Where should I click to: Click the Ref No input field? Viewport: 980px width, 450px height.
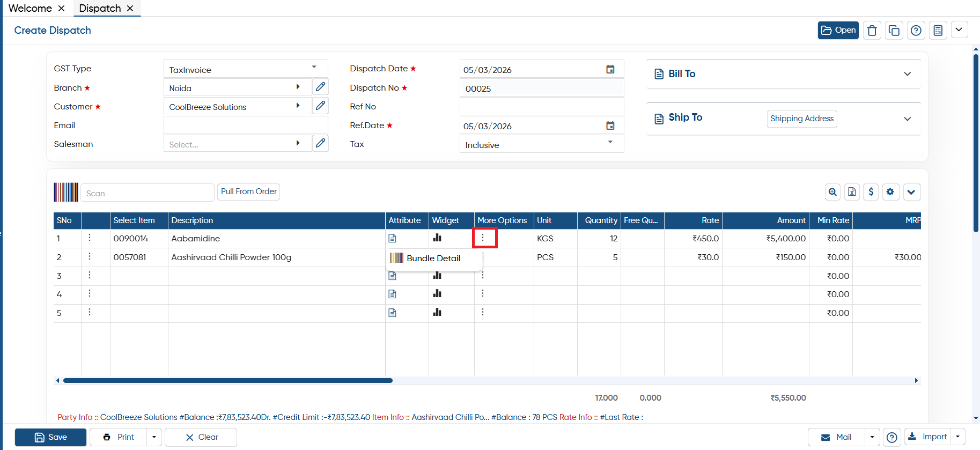542,107
